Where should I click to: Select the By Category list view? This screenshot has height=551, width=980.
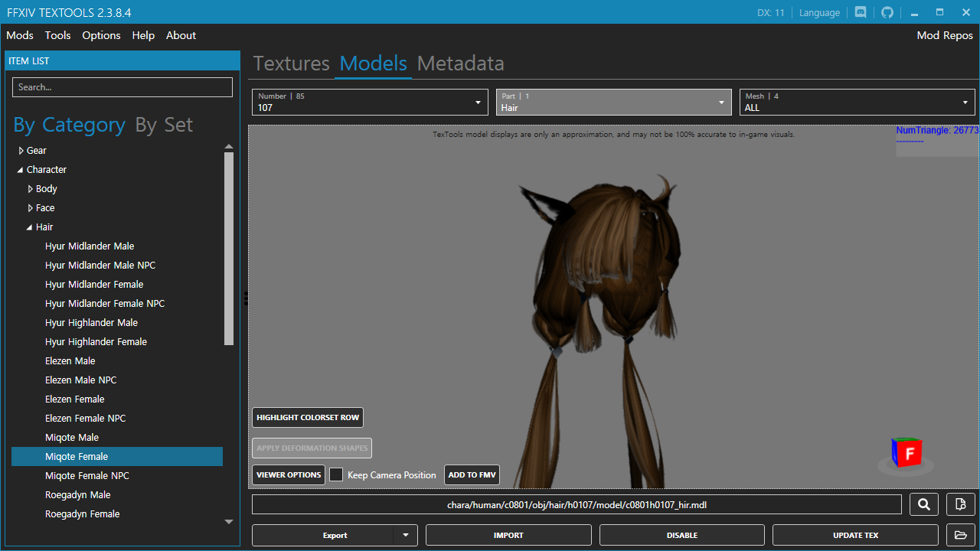(69, 125)
